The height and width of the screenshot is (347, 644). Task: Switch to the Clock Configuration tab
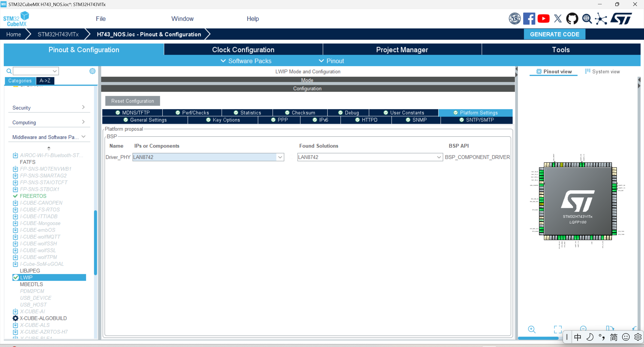click(243, 50)
